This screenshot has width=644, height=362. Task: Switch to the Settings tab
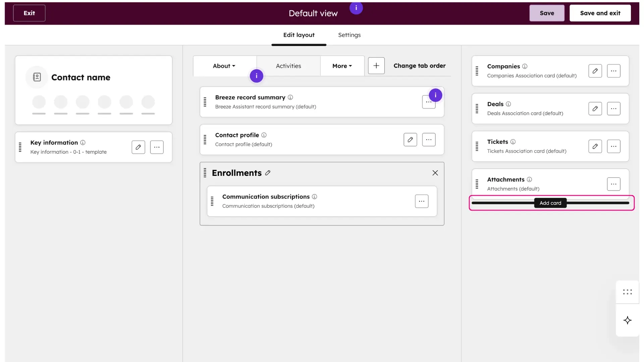[349, 35]
